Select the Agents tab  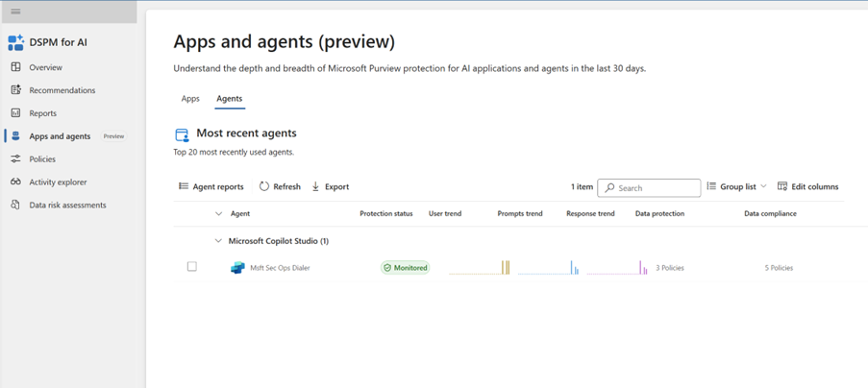coord(229,98)
